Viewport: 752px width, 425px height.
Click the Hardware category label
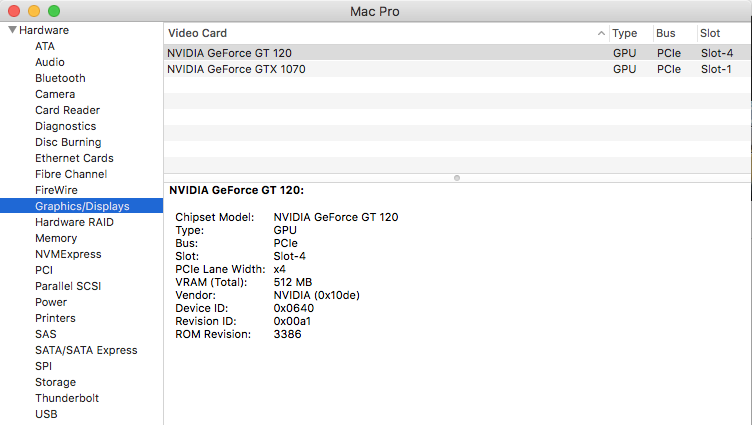click(x=44, y=30)
